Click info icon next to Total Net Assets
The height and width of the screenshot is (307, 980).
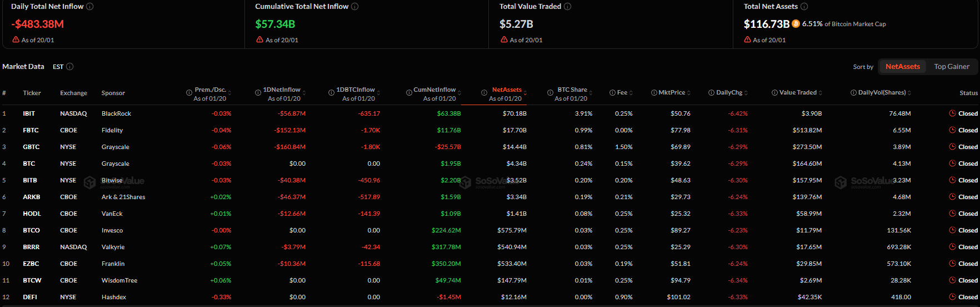pos(804,7)
